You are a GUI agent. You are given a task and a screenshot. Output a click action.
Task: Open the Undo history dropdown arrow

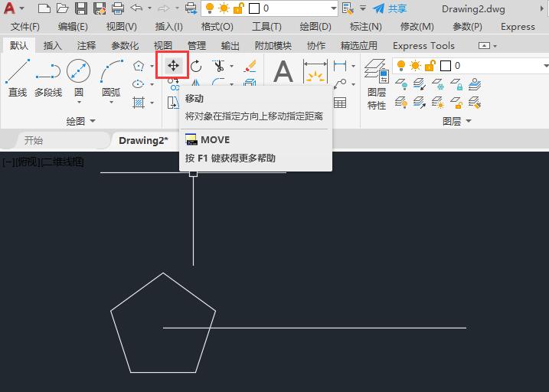tap(149, 8)
